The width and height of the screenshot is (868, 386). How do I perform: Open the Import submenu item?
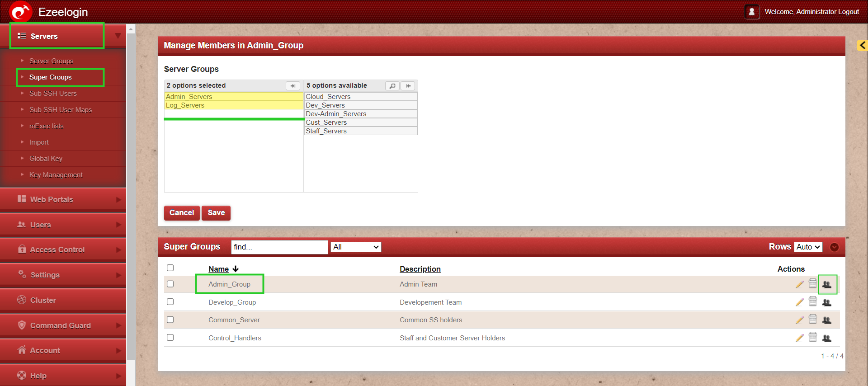click(39, 142)
